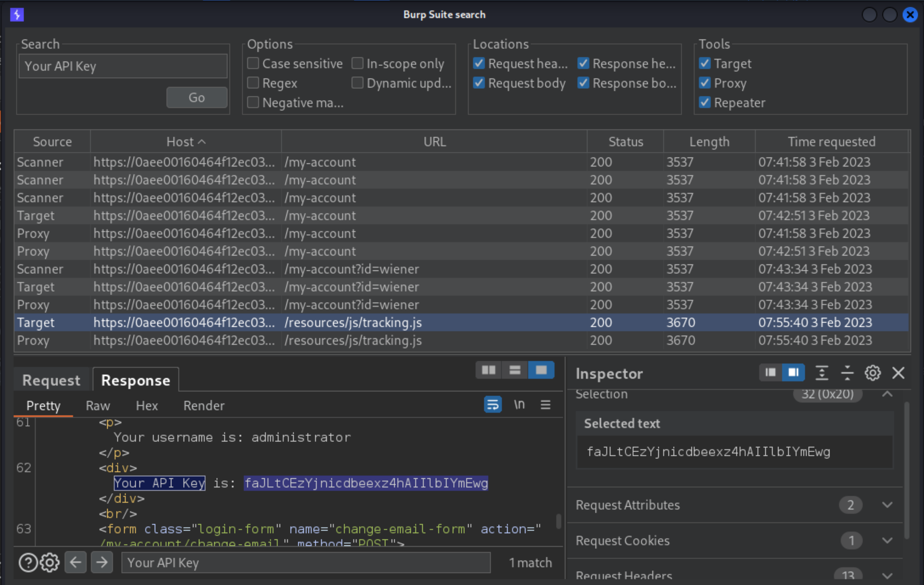Click the response viewer vertical scrollbar
The image size is (924, 585).
pyautogui.click(x=559, y=521)
